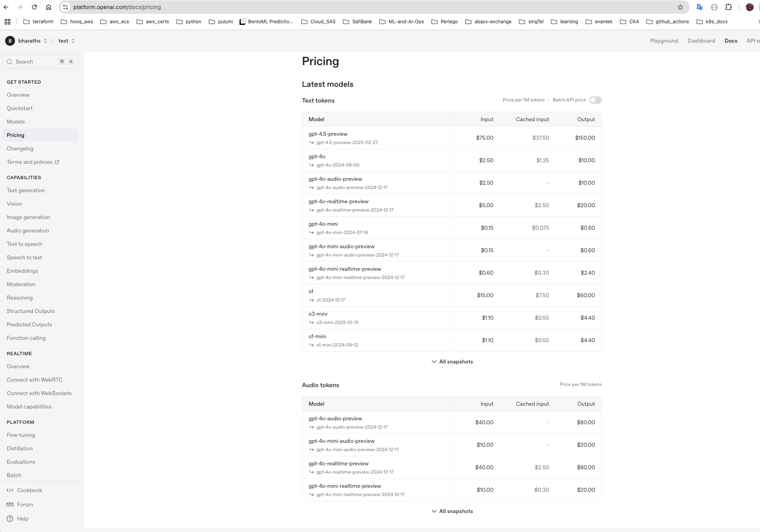This screenshot has height=532, width=760.
Task: Toggle the Batch API price switch
Action: 595,100
